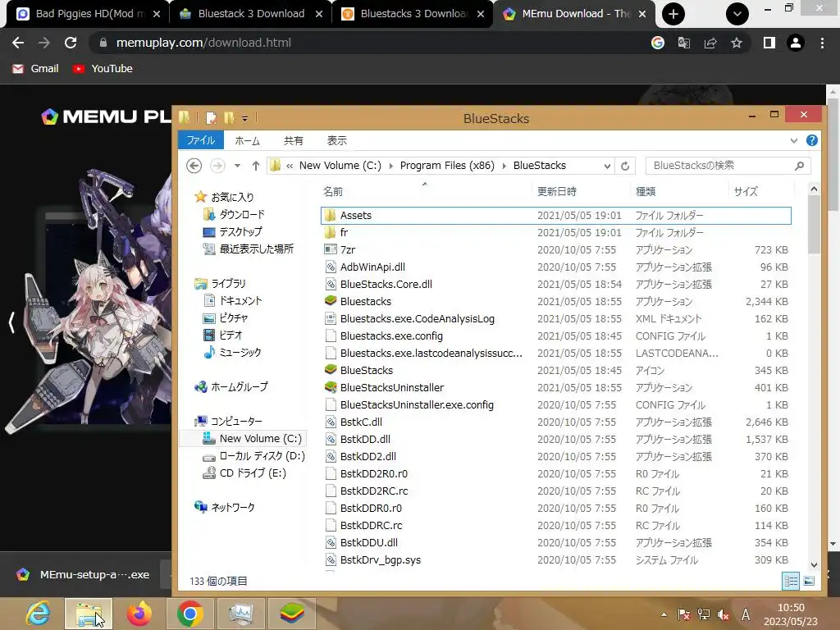
Task: Show hidden system tray icons arrow
Action: tap(664, 615)
